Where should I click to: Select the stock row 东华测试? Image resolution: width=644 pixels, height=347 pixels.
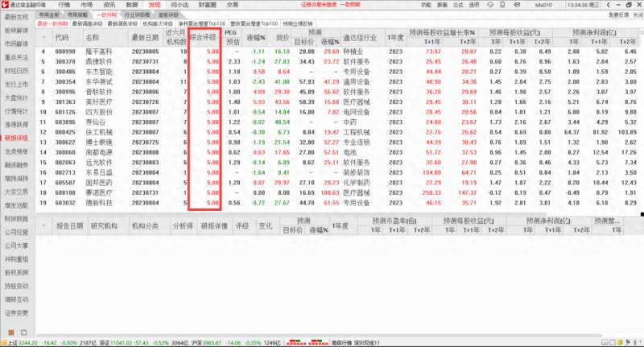[x=338, y=82]
